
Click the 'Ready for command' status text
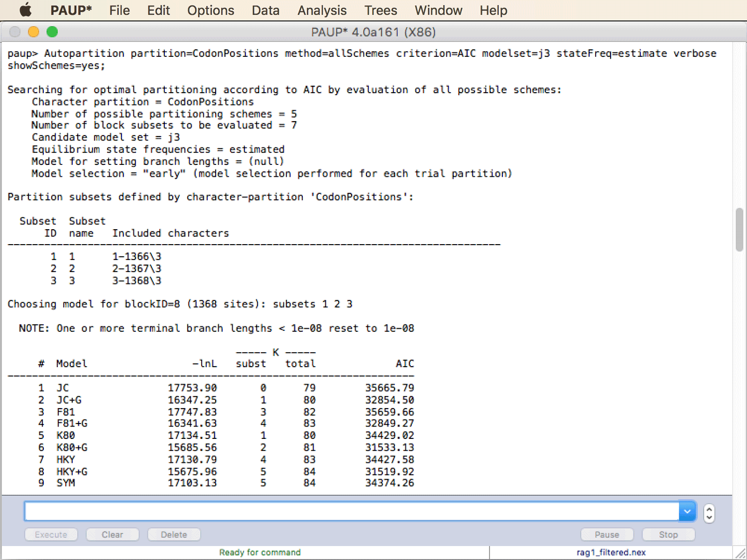point(260,553)
